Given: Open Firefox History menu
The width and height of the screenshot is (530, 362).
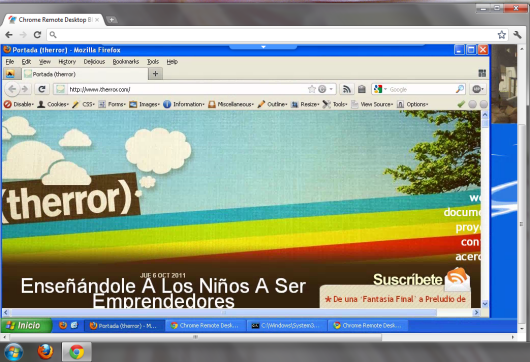Looking at the screenshot, I should pos(67,62).
